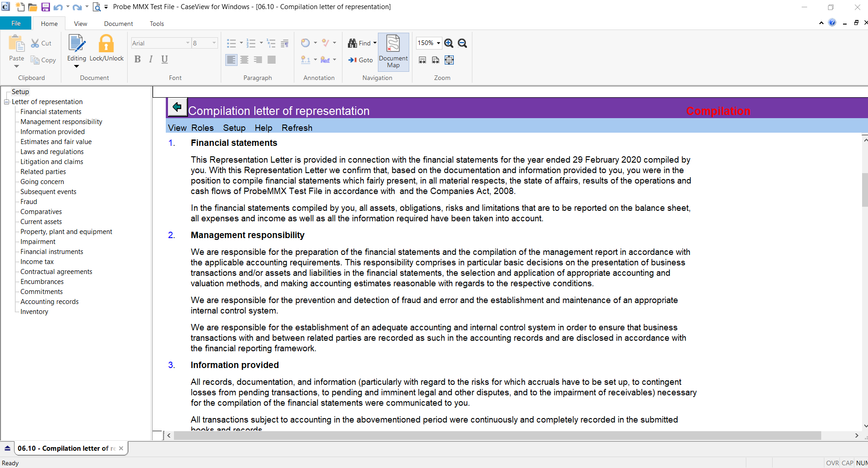Image resolution: width=868 pixels, height=468 pixels.
Task: Expand the Editing mode dropdown
Action: [x=76, y=66]
